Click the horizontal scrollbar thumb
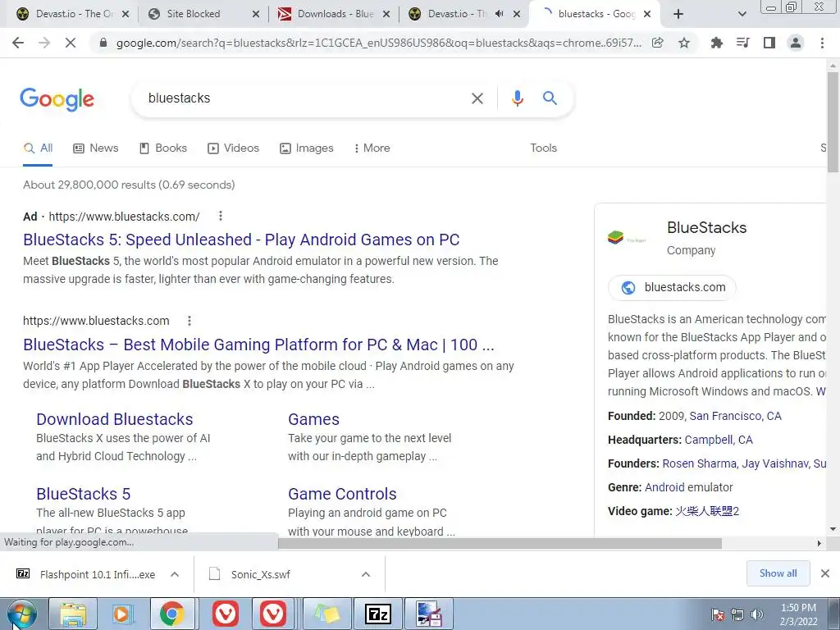Image resolution: width=840 pixels, height=630 pixels. (x=500, y=543)
